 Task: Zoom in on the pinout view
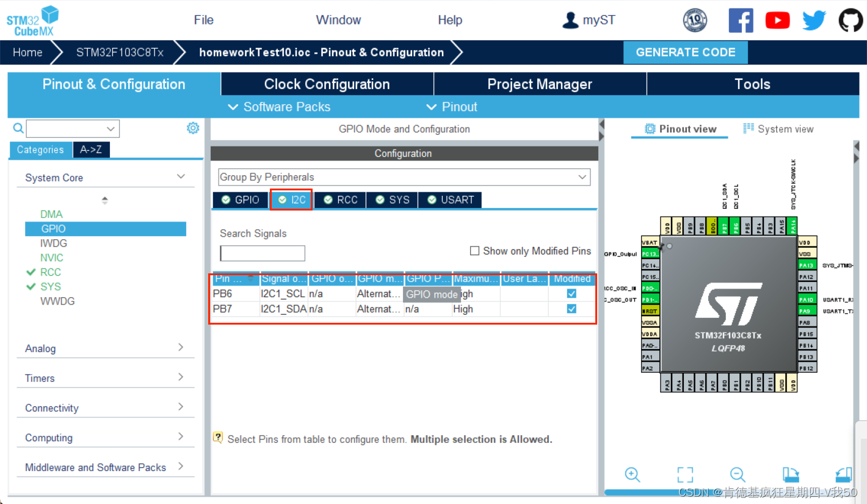click(633, 475)
